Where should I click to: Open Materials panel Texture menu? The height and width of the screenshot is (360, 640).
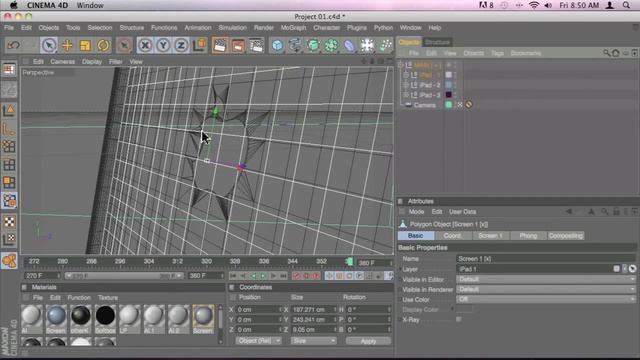tap(108, 298)
